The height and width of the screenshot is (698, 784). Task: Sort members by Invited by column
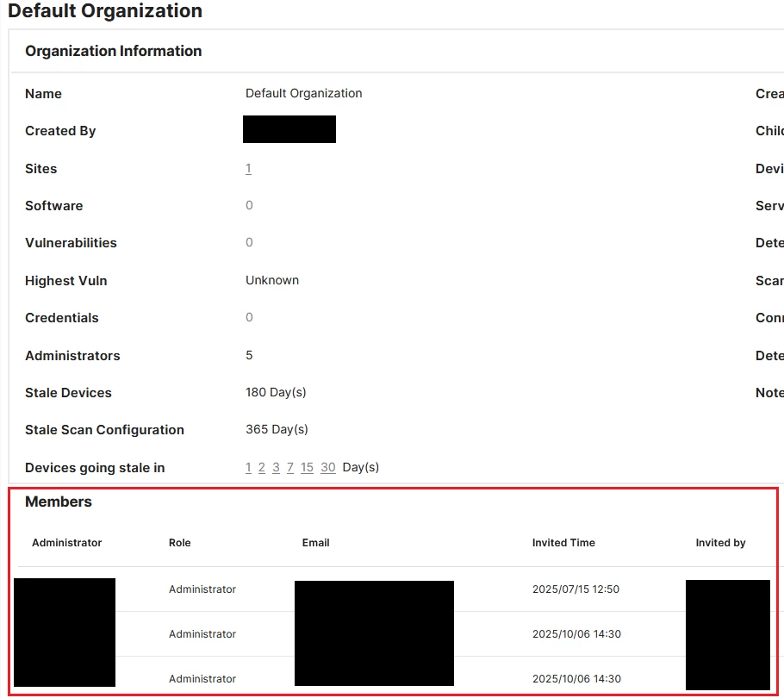coord(720,543)
